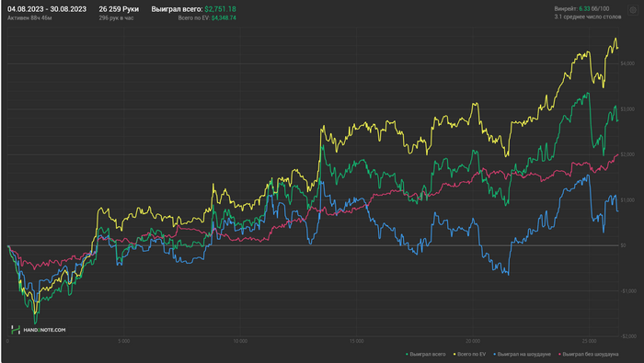Click pink dot beside Выиграл без шоудауна
Image resolution: width=644 pixels, height=363 pixels.
[x=559, y=354]
